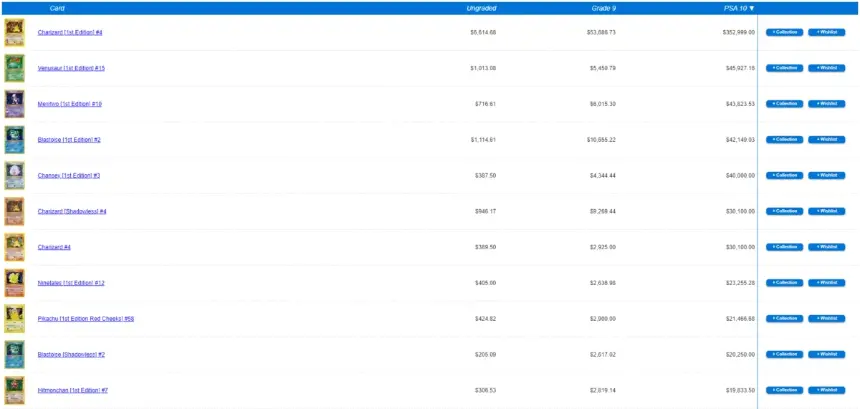Select Blastoise [Shadowless] $20,250.00 PSA 10 price
This screenshot has height=409, width=860.
coord(740,355)
